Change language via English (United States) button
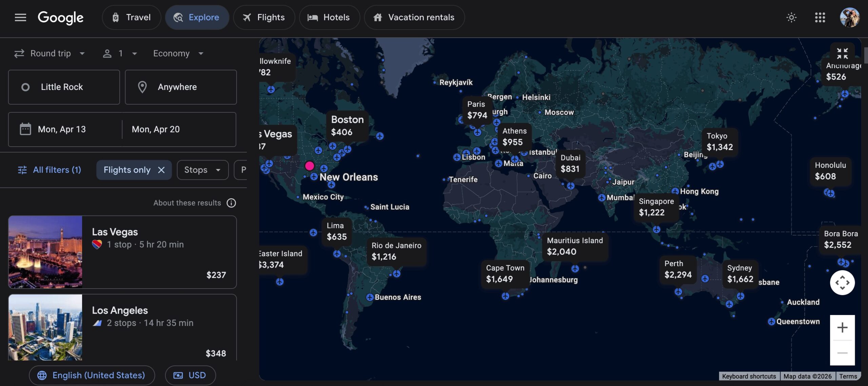 [92, 375]
